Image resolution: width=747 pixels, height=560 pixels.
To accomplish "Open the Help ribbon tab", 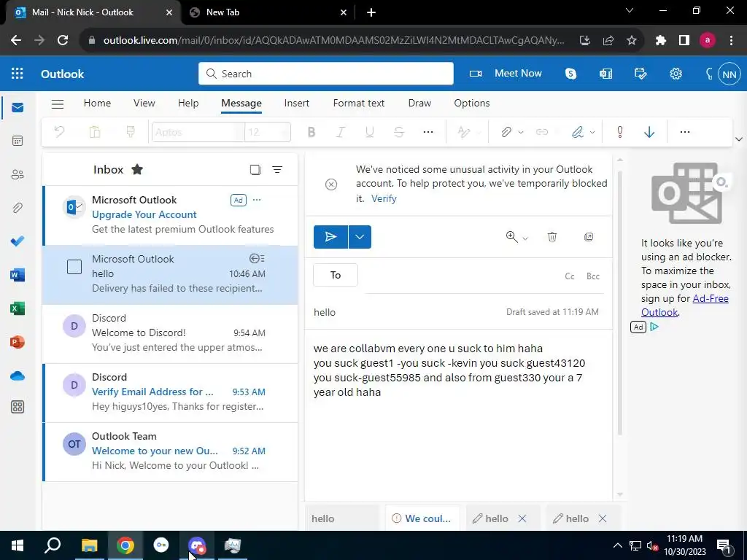I will click(x=188, y=103).
